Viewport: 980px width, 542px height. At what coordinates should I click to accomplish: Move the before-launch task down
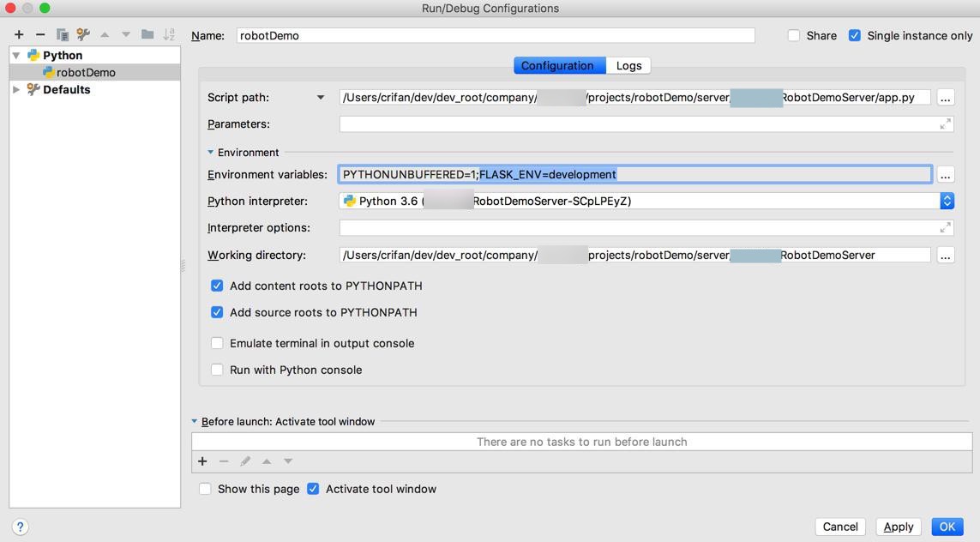[288, 461]
